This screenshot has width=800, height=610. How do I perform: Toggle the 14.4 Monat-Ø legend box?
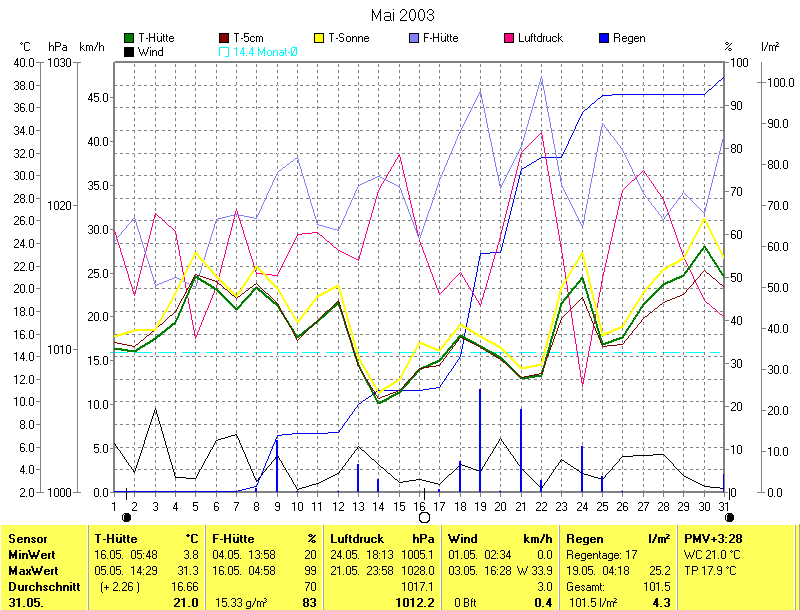pyautogui.click(x=224, y=51)
